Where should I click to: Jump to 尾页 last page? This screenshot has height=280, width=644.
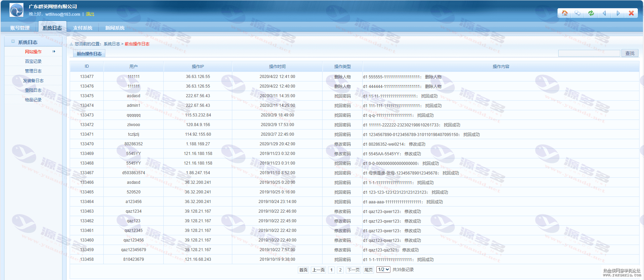(x=368, y=270)
